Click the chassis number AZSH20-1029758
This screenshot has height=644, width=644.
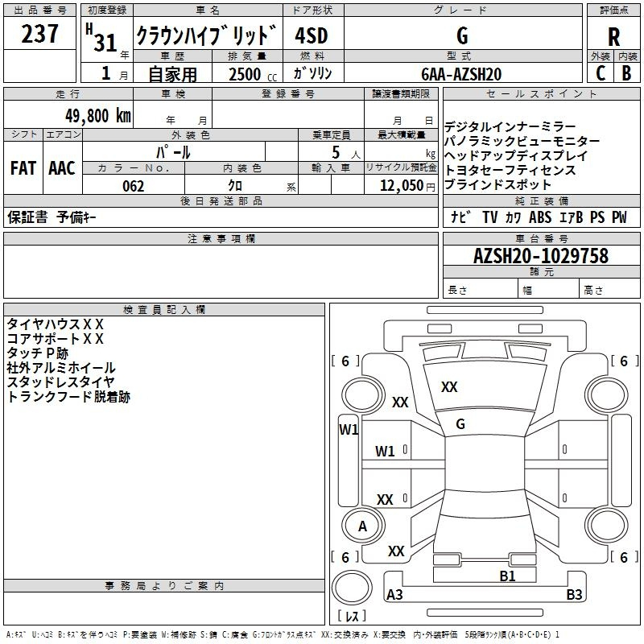click(541, 256)
